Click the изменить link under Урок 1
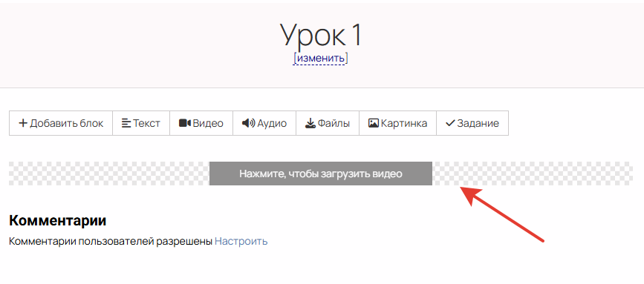This screenshot has height=284, width=644. coord(321,58)
